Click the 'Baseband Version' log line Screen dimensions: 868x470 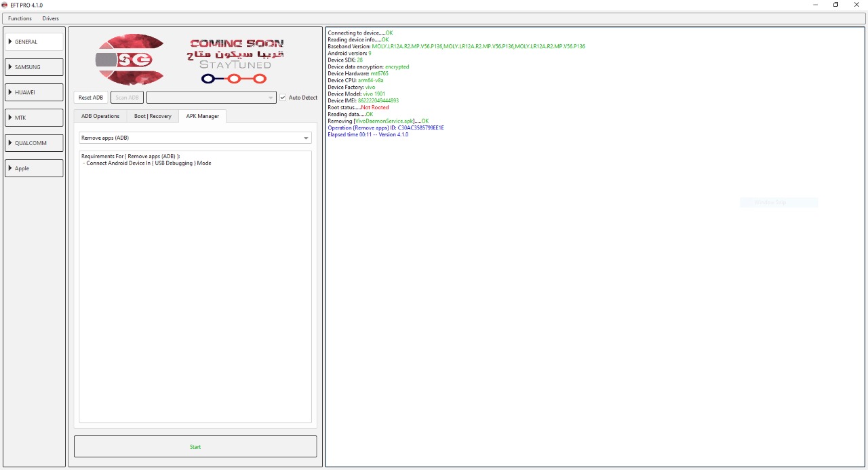[x=456, y=46]
